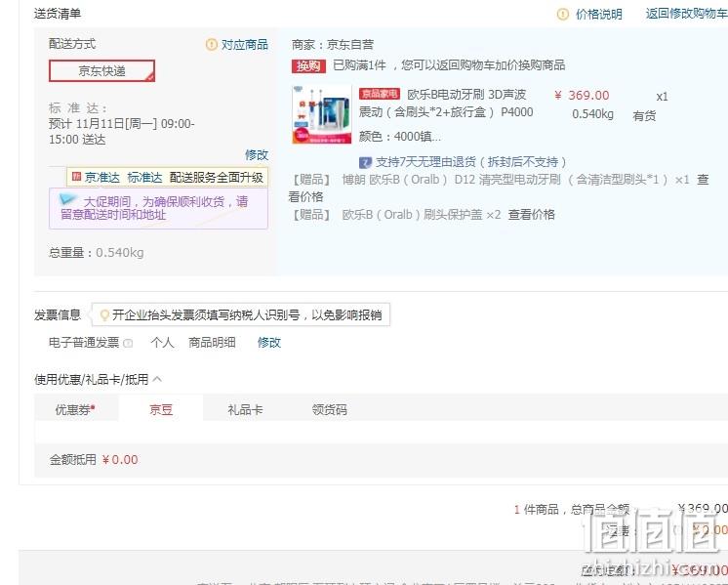Click 修改 for invoice information
Screen dimensions: 728x585
point(269,343)
